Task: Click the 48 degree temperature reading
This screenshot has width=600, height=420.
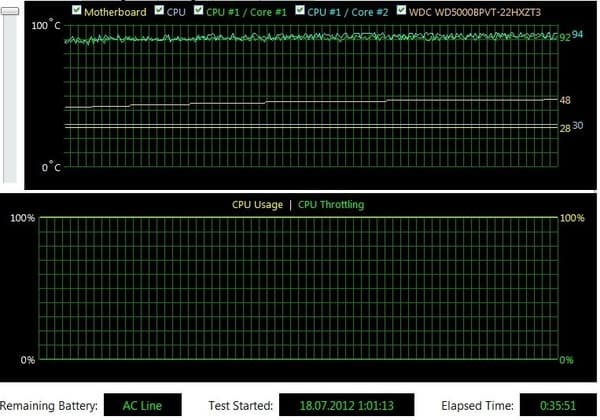Action: [565, 100]
